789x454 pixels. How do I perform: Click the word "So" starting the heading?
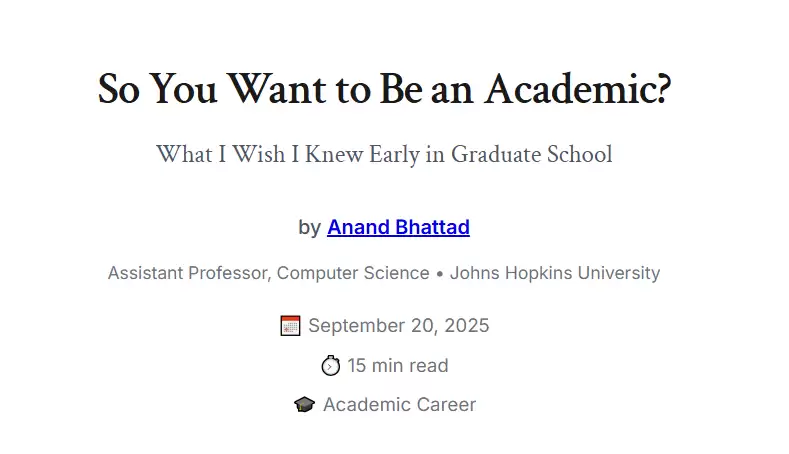(118, 90)
